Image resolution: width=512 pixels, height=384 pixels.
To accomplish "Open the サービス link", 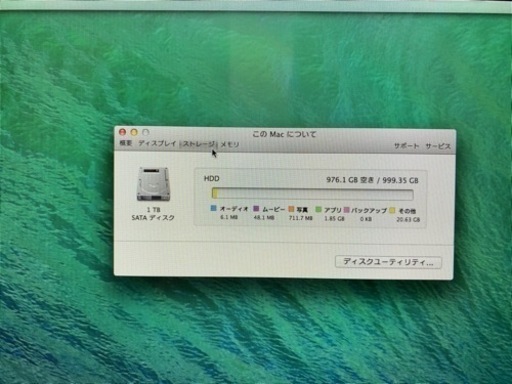I will coord(438,146).
